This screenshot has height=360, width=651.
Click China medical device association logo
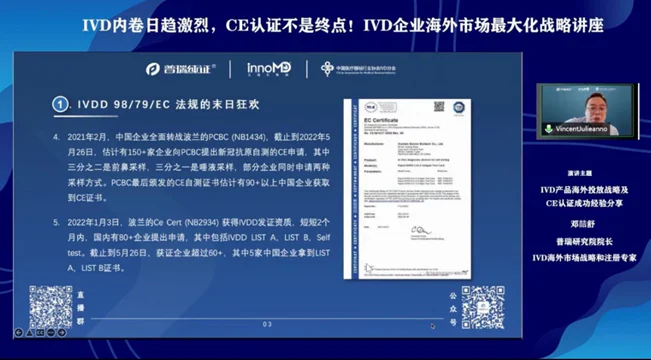coord(358,69)
